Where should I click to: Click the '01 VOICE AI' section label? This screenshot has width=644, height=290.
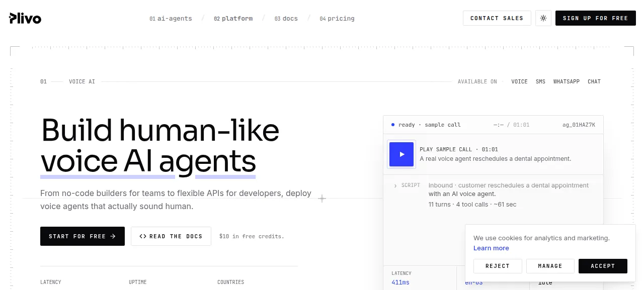tap(68, 81)
